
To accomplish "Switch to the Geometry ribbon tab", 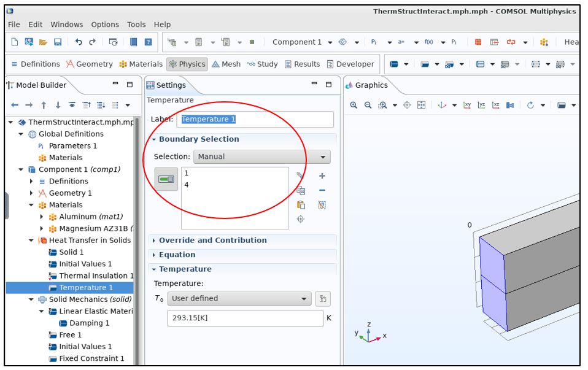I will (89, 64).
